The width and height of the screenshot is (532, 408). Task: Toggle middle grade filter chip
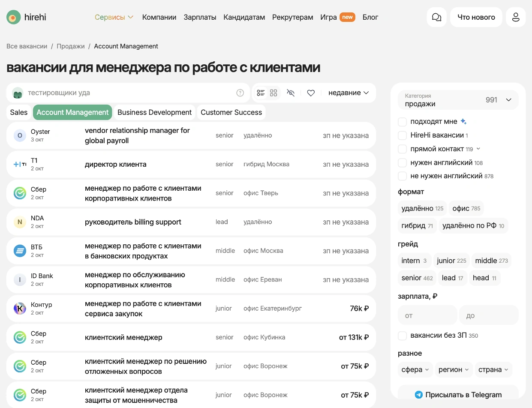pos(491,261)
